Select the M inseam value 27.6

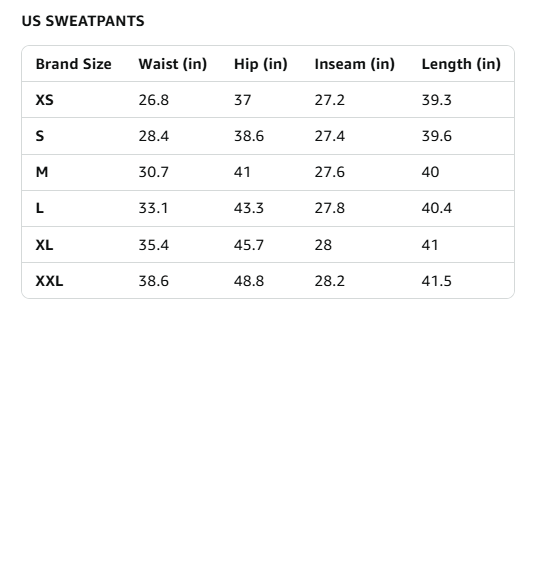coord(329,172)
